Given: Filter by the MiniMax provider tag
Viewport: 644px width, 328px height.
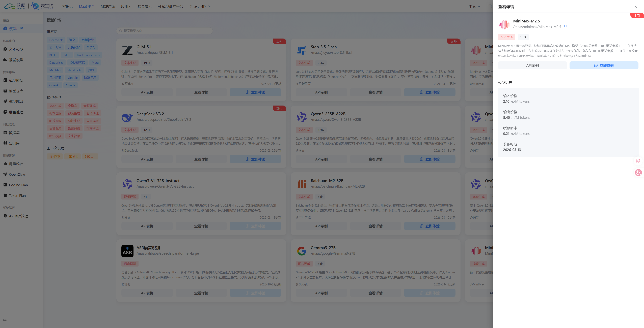Looking at the screenshot, I should (x=55, y=70).
